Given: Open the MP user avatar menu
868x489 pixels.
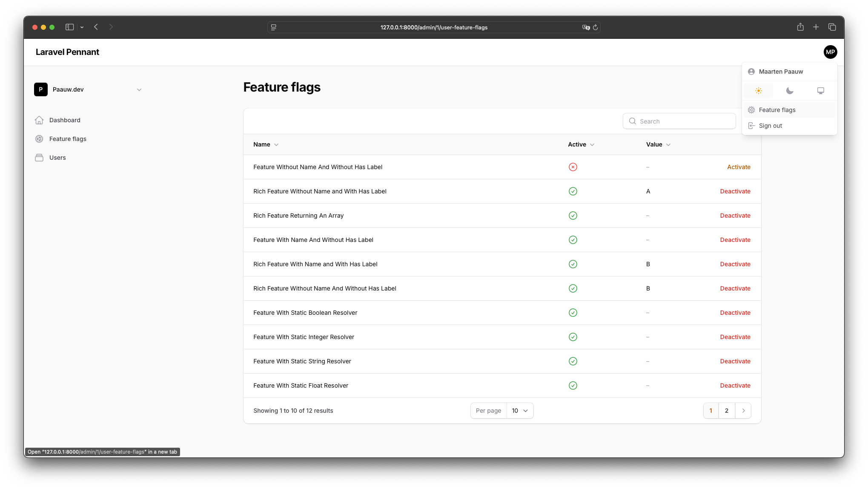Looking at the screenshot, I should click(x=830, y=52).
